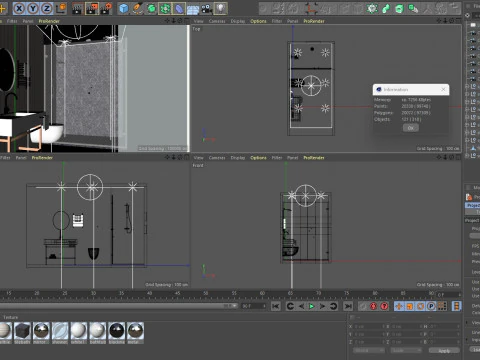This screenshot has height=360, width=480.
Task: Toggle the active view icon of perspective viewport
Action: (x=186, y=21)
